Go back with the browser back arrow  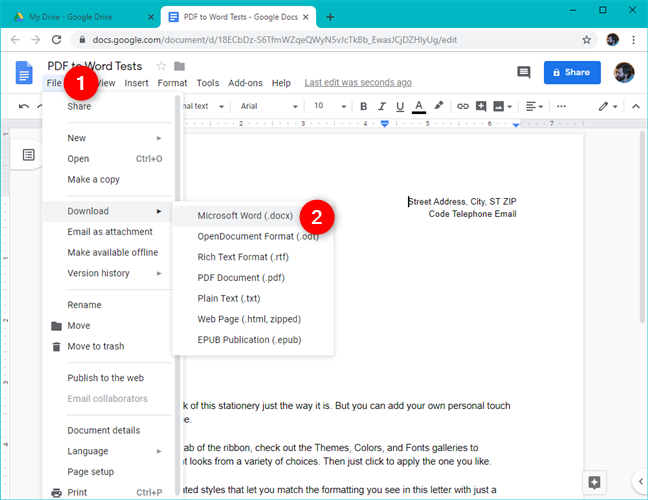15,40
